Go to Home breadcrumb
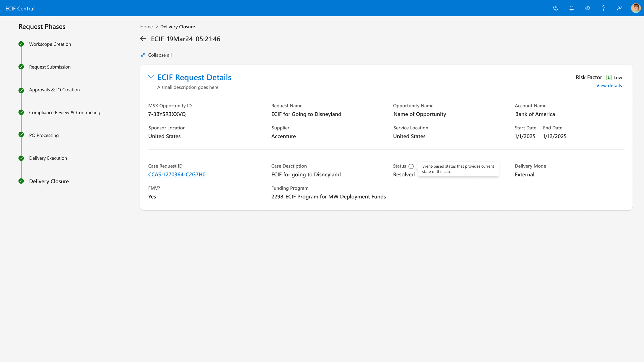The height and width of the screenshot is (362, 644). pos(146,27)
